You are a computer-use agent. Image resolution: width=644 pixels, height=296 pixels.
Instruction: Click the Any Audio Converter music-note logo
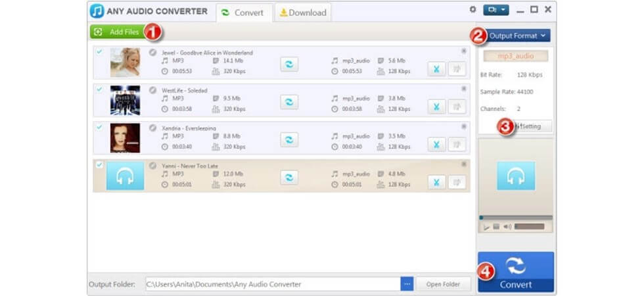tap(97, 11)
